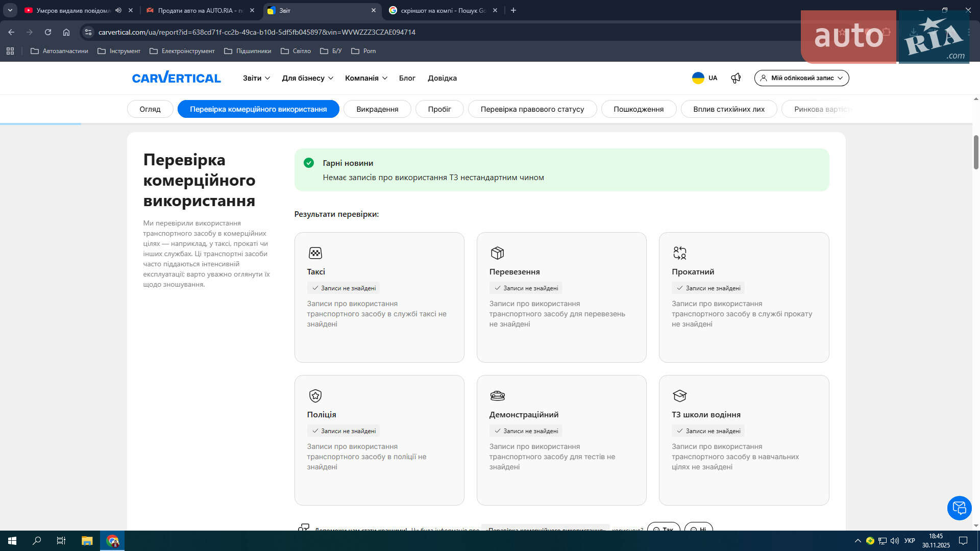Switch to the Пробіг section tab

tap(439, 109)
